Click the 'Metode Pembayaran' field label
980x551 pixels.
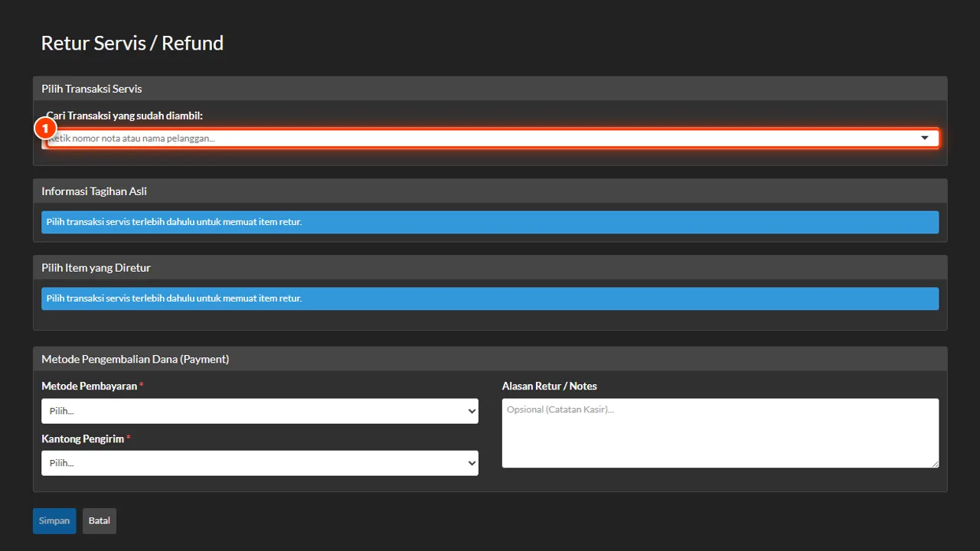pyautogui.click(x=90, y=386)
